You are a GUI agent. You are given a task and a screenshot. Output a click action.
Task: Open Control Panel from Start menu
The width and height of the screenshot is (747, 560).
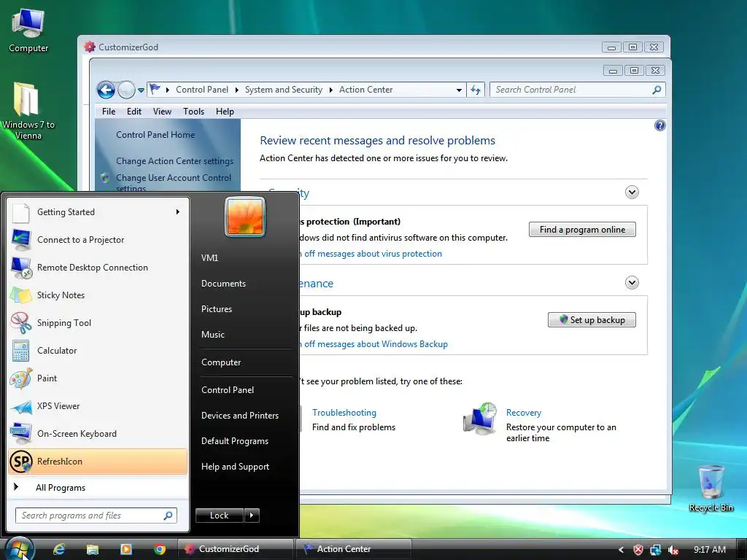pos(228,389)
